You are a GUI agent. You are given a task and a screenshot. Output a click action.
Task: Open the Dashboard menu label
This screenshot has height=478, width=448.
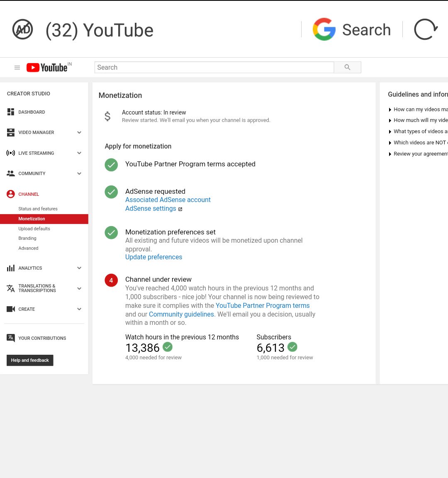[x=32, y=112]
